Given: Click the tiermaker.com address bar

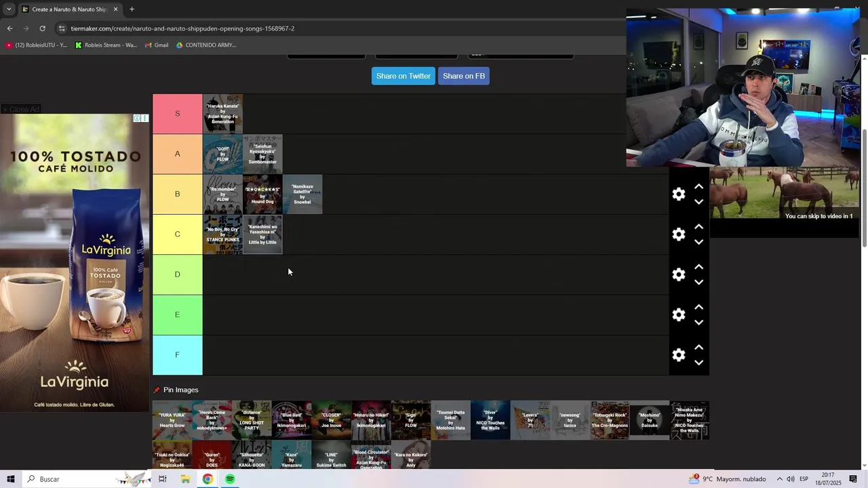Looking at the screenshot, I should point(339,28).
